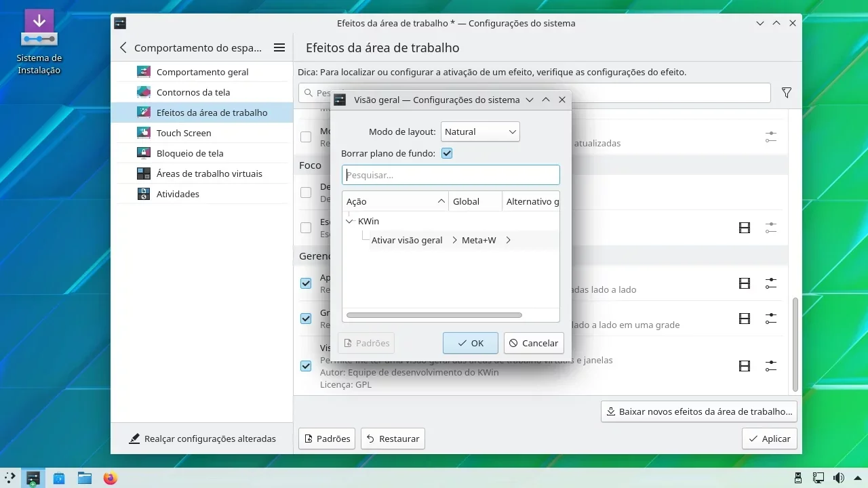Play the video preview in the row ending 'adas lado a lado'
This screenshot has height=488, width=868.
click(745, 283)
